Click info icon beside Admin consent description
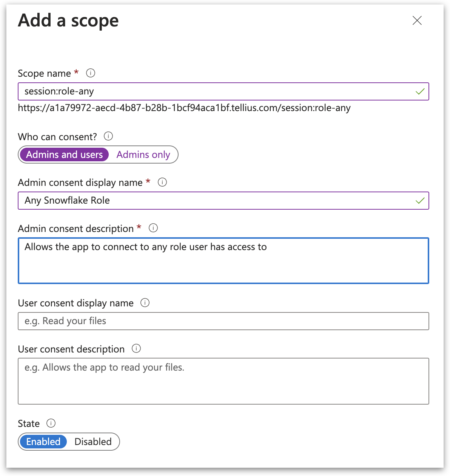 pos(153,228)
